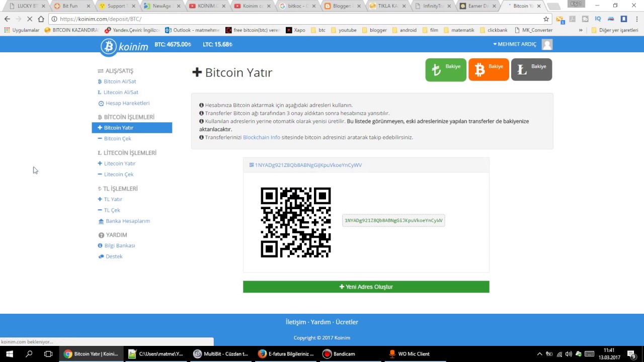Open the orange Bitcoin Bakiye button
644x362 pixels.
coord(489,70)
